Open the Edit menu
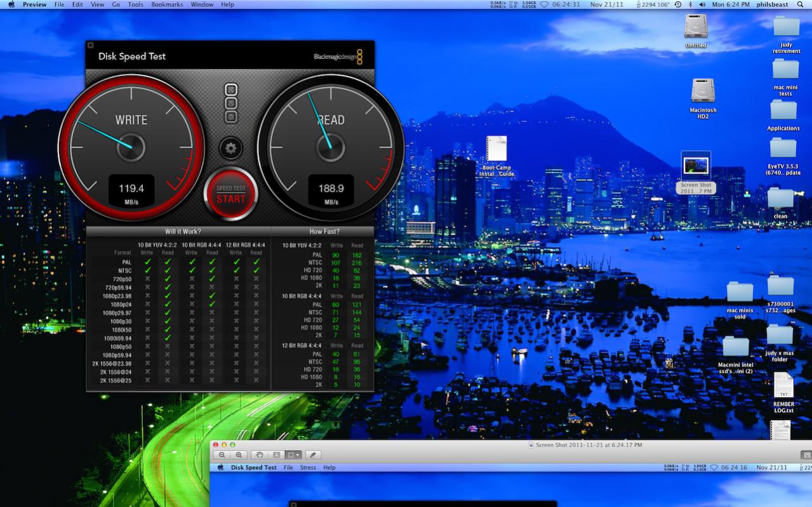 [77, 4]
